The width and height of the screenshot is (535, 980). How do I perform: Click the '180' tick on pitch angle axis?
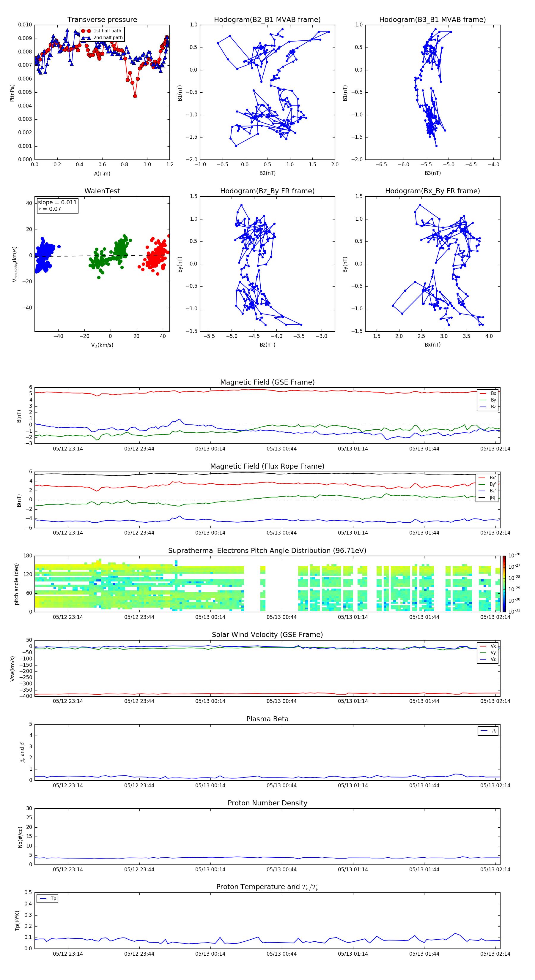point(28,556)
